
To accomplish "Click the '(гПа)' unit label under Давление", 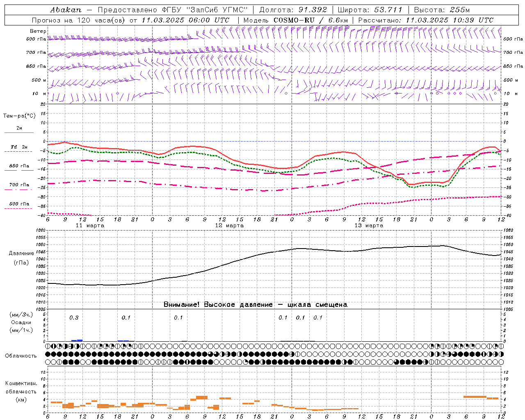I will point(21,263).
